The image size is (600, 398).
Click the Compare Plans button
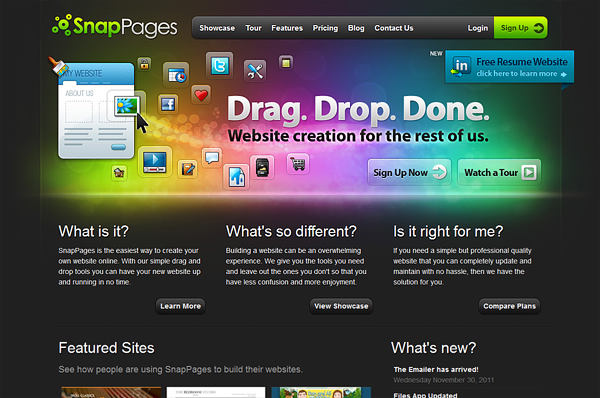pyautogui.click(x=509, y=306)
